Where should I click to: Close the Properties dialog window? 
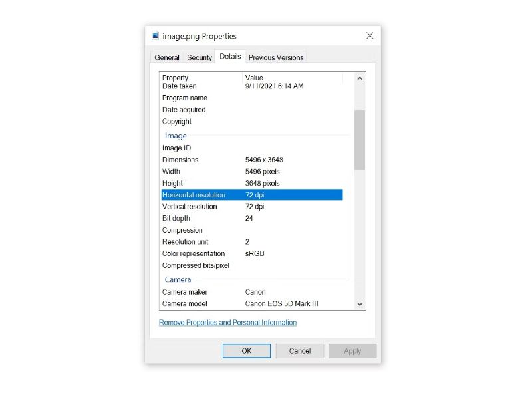click(370, 36)
